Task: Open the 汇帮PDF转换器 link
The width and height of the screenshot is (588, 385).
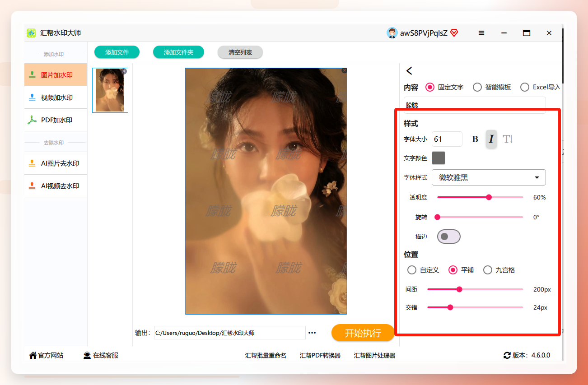Action: (320, 356)
